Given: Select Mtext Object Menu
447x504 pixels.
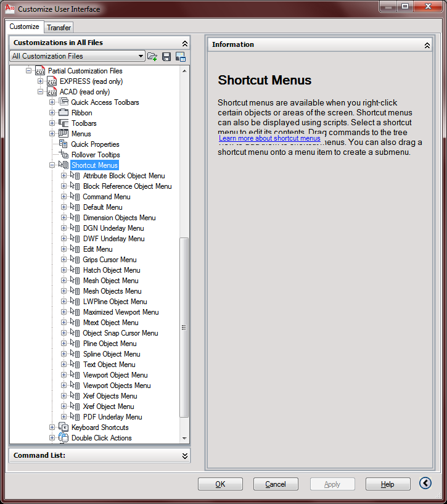Looking at the screenshot, I should 110,323.
